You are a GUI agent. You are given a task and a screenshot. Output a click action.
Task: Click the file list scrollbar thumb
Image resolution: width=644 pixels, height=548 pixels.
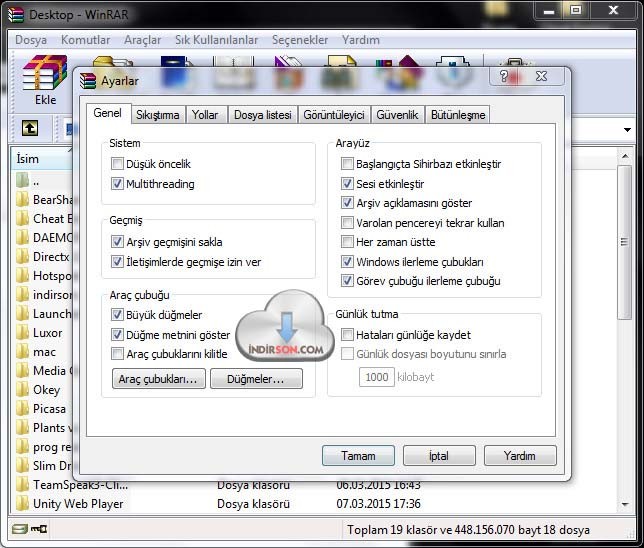[624, 242]
